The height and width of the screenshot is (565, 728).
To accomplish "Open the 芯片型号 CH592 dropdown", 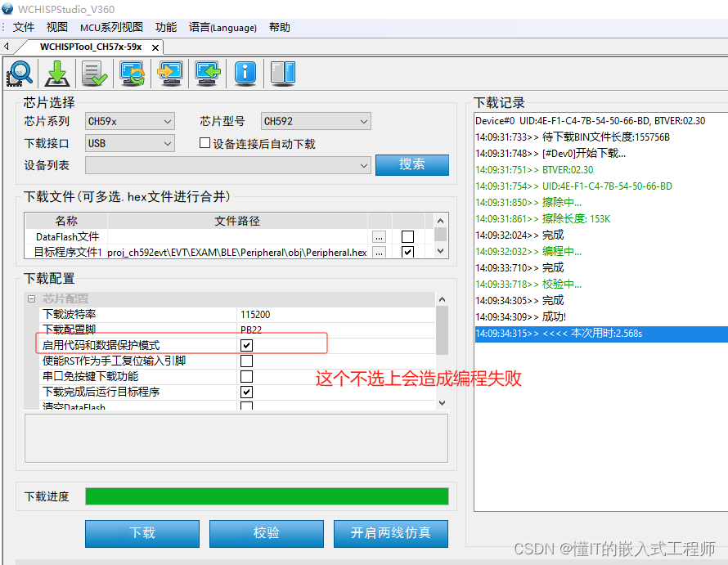I will (x=316, y=121).
